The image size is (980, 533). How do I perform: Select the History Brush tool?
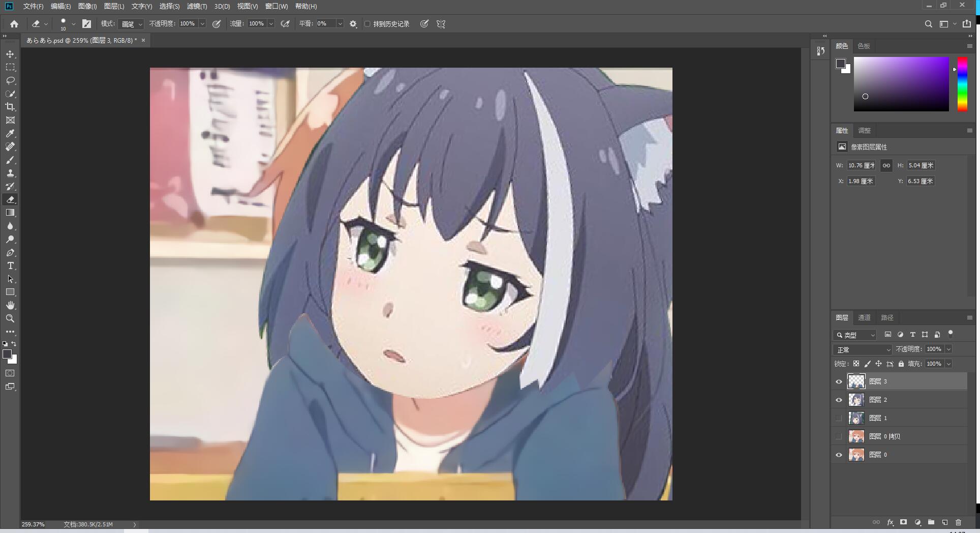click(x=10, y=186)
